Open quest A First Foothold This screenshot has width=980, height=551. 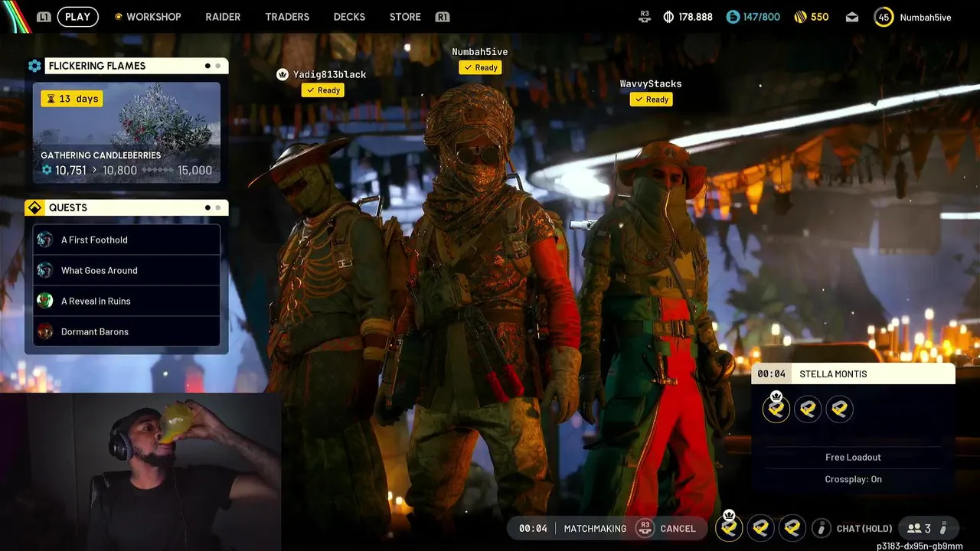click(126, 240)
